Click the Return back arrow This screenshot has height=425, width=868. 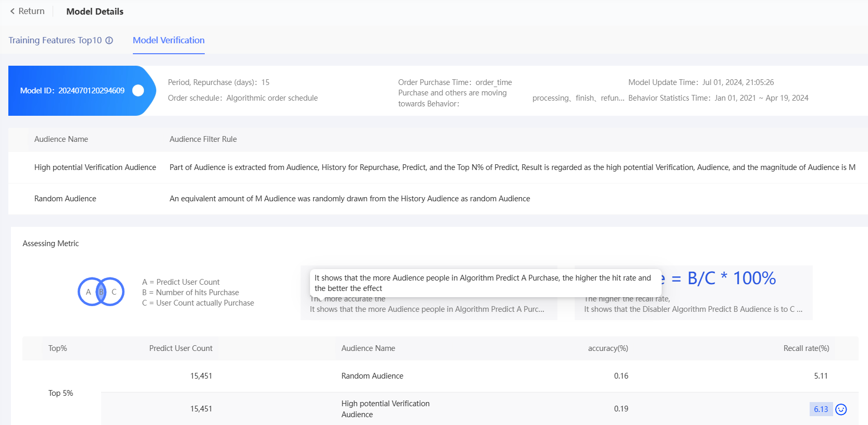[x=13, y=11]
